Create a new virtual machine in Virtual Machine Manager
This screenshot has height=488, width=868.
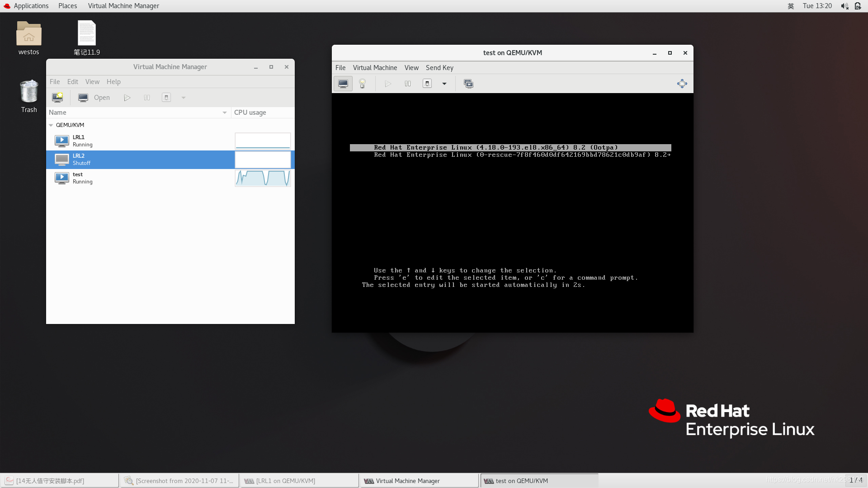[57, 98]
